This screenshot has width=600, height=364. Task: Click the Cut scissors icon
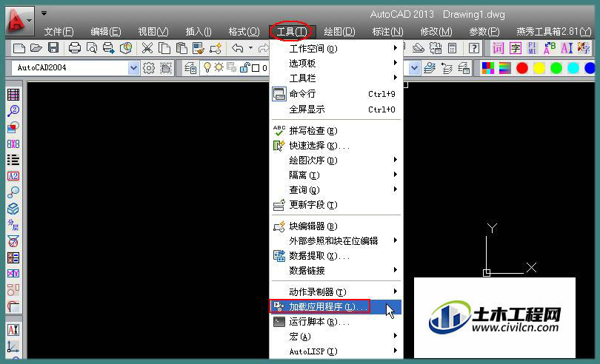(147, 48)
